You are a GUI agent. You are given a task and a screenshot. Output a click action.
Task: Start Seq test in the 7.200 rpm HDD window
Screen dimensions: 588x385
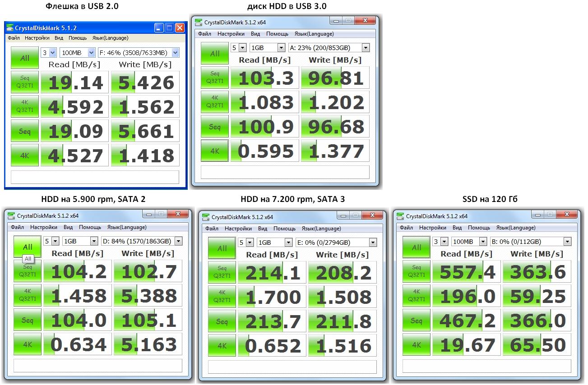(x=222, y=321)
